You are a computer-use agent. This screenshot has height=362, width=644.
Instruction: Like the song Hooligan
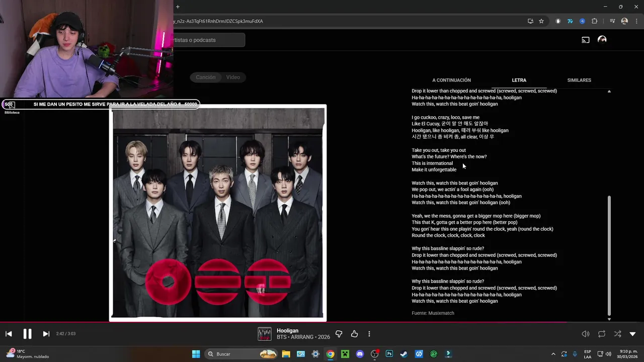354,334
